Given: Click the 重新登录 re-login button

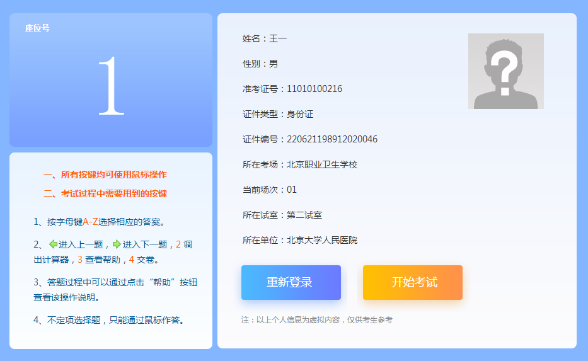Looking at the screenshot, I should click(291, 282).
